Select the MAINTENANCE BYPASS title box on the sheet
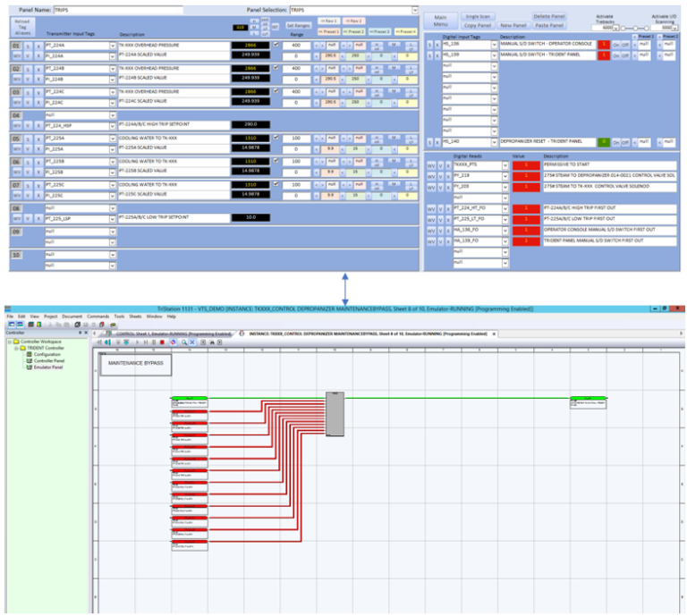 [136, 364]
